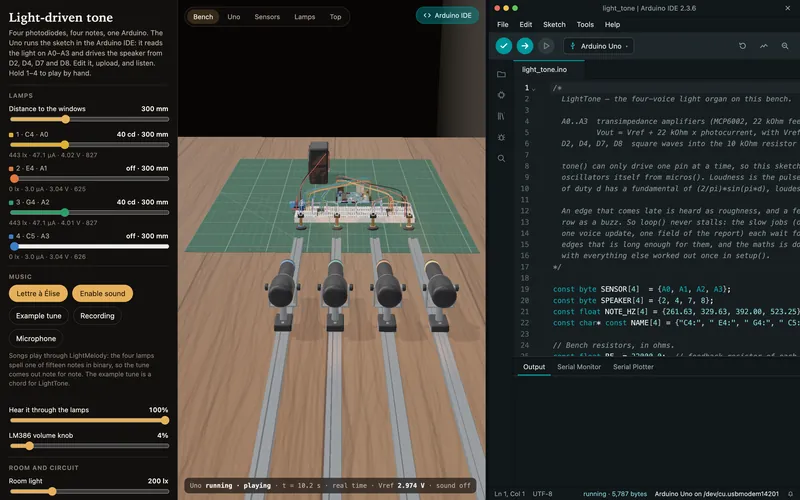
Task: Click the 'Vref 2.974 V' readout in simulation bar
Action: coord(405,486)
